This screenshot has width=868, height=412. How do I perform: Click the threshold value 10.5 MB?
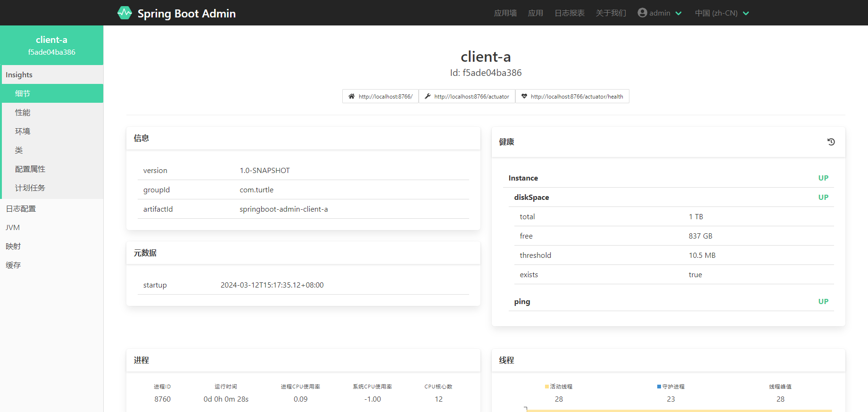(x=702, y=255)
